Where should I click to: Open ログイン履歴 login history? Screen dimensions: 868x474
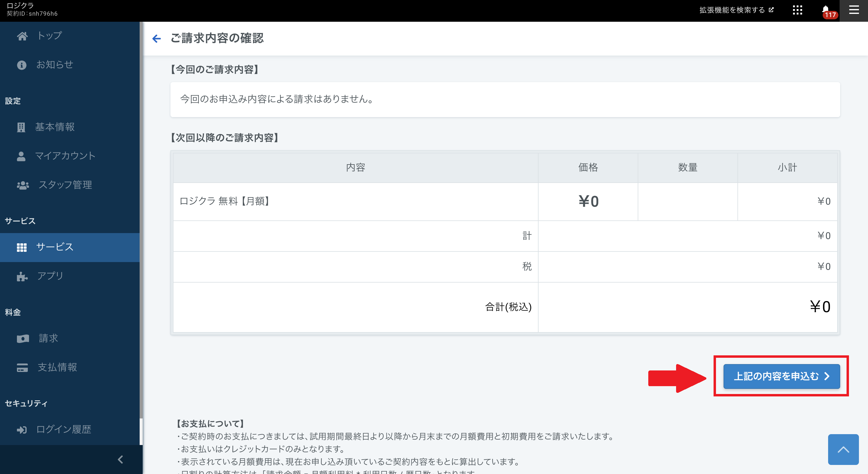click(64, 430)
